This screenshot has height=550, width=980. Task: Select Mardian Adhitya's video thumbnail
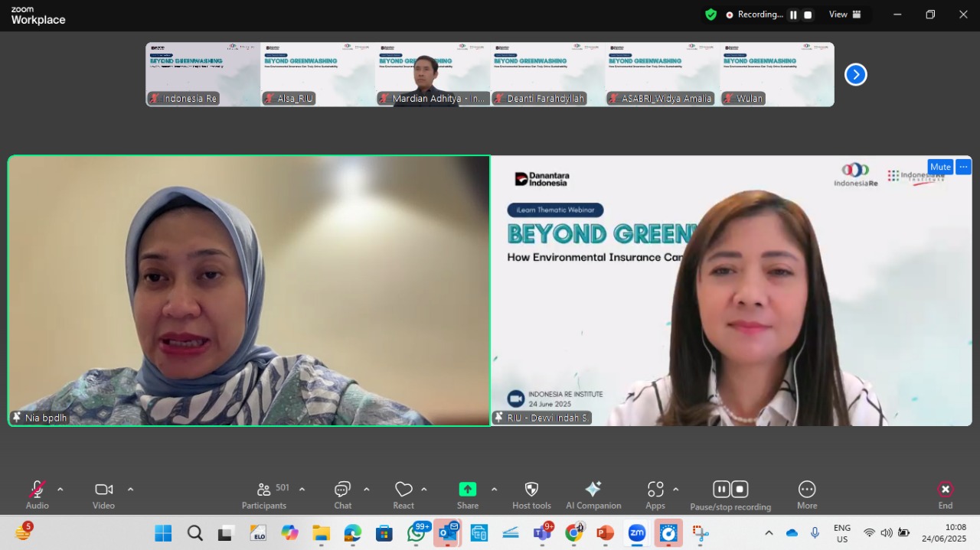point(433,74)
